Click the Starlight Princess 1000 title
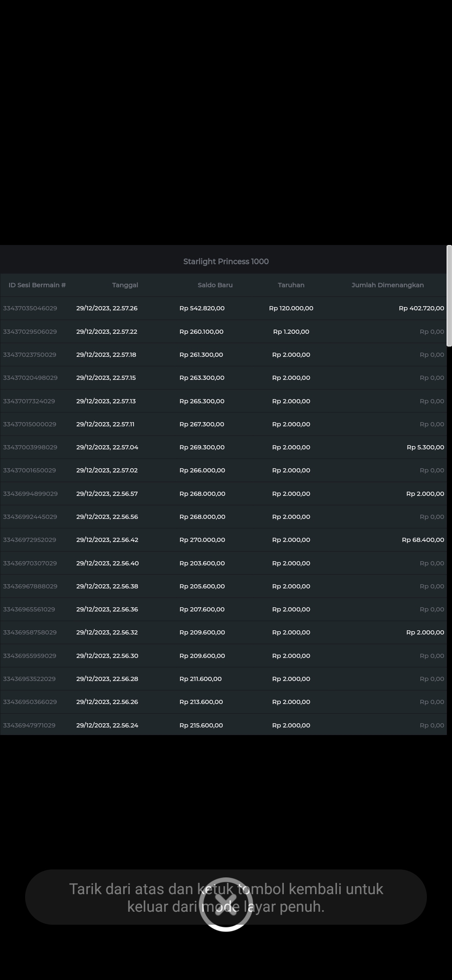This screenshot has width=452, height=980. click(x=226, y=261)
